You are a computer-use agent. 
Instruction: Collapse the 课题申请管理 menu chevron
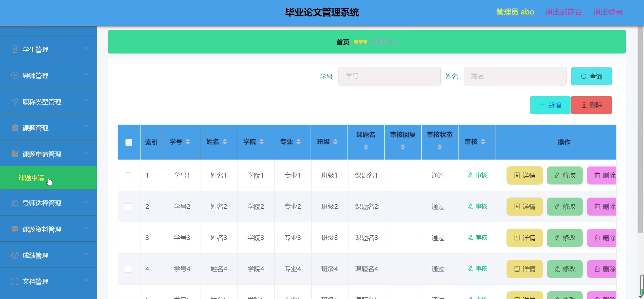point(86,153)
